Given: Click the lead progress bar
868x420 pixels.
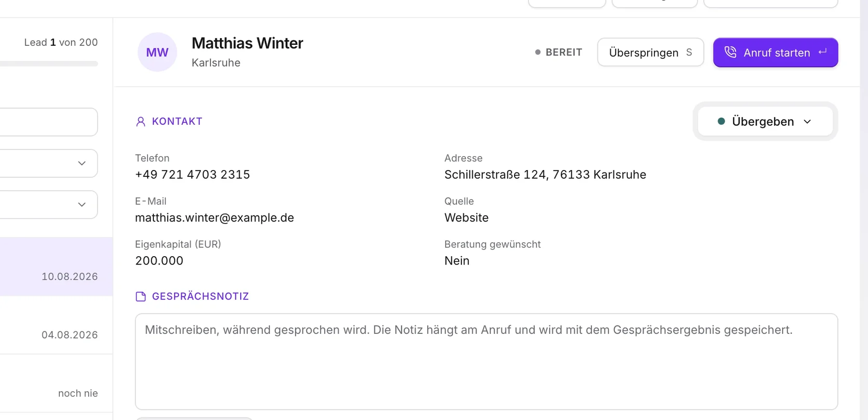Looking at the screenshot, I should (x=49, y=64).
